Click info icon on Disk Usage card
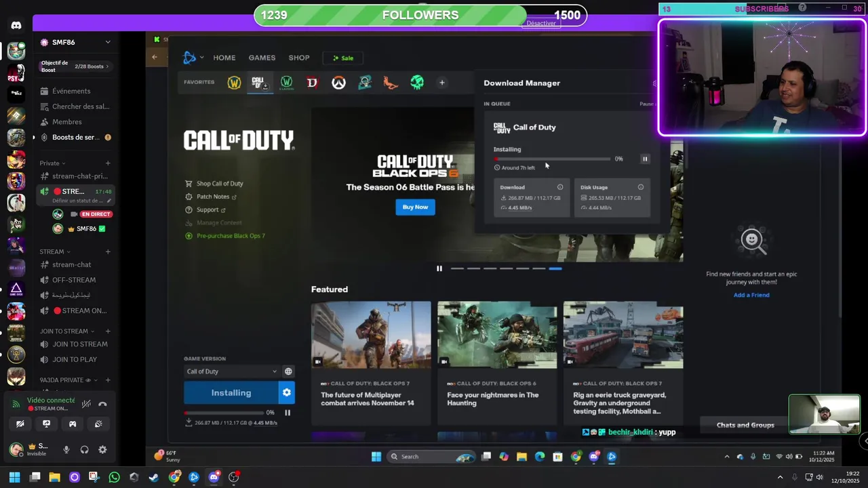 click(641, 187)
